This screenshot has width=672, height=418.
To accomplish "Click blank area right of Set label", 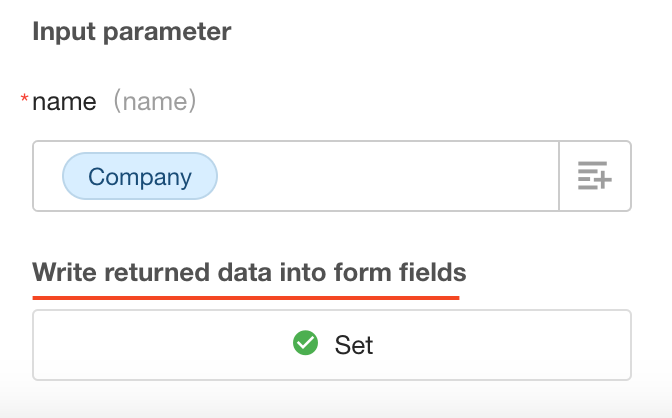I will click(x=500, y=345).
